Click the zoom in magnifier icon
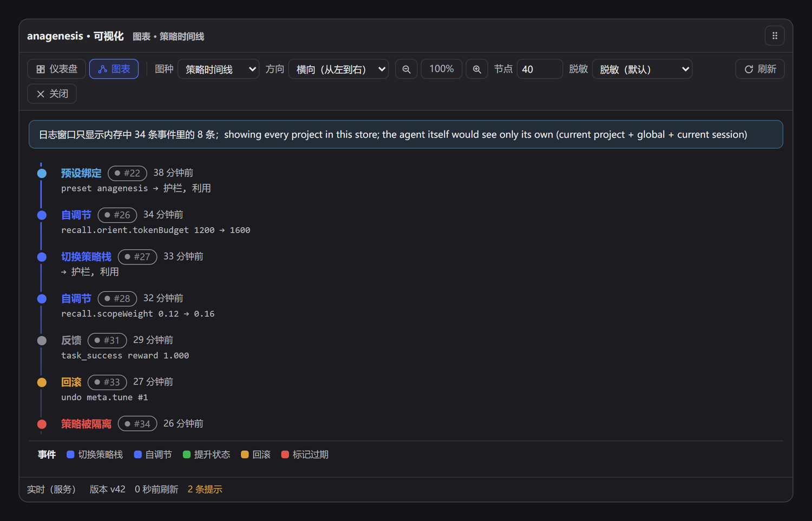 tap(477, 69)
